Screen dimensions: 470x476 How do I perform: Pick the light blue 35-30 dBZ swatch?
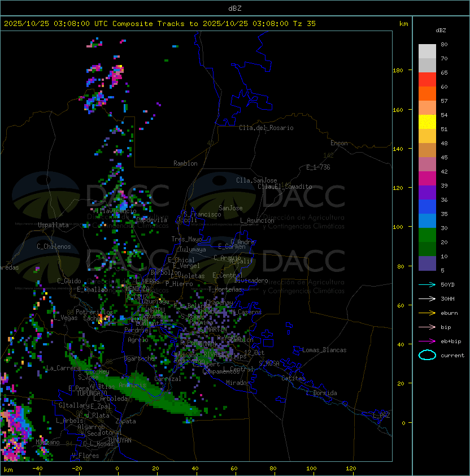coord(427,221)
